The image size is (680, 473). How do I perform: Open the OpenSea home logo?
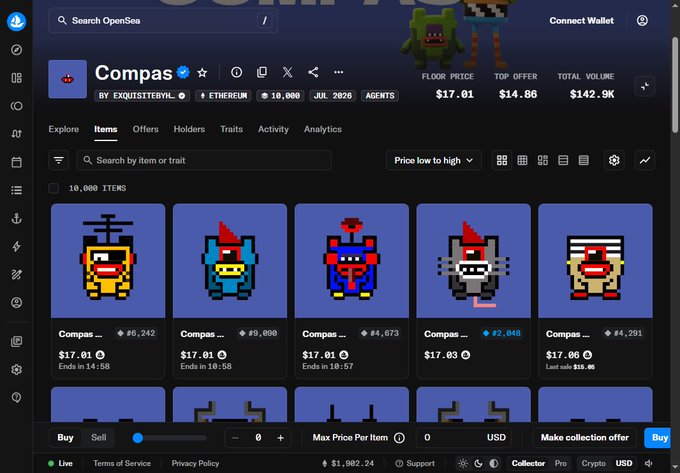pos(16,21)
